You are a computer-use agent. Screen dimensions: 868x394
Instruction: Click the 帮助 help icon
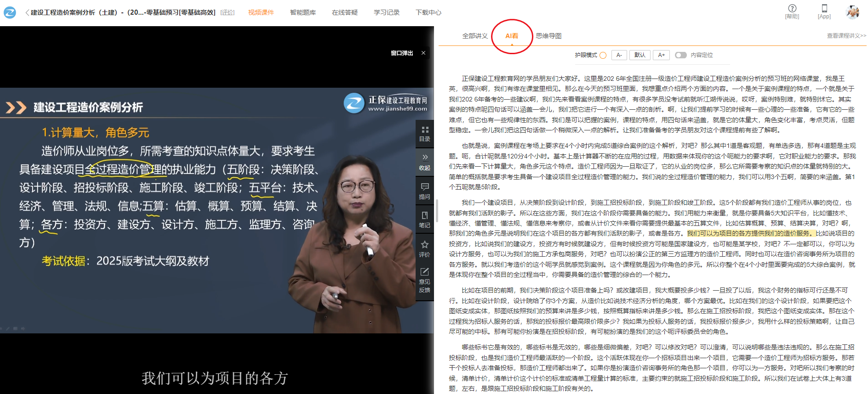pos(792,9)
